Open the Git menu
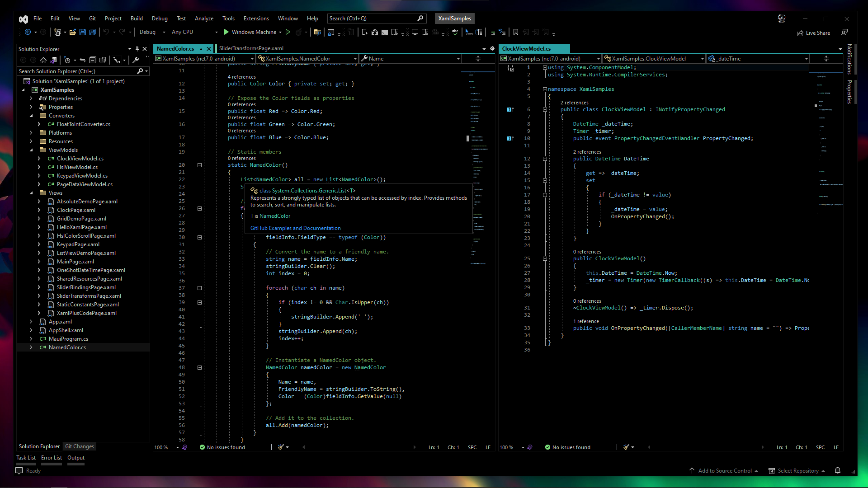This screenshot has height=488, width=868. [x=92, y=19]
